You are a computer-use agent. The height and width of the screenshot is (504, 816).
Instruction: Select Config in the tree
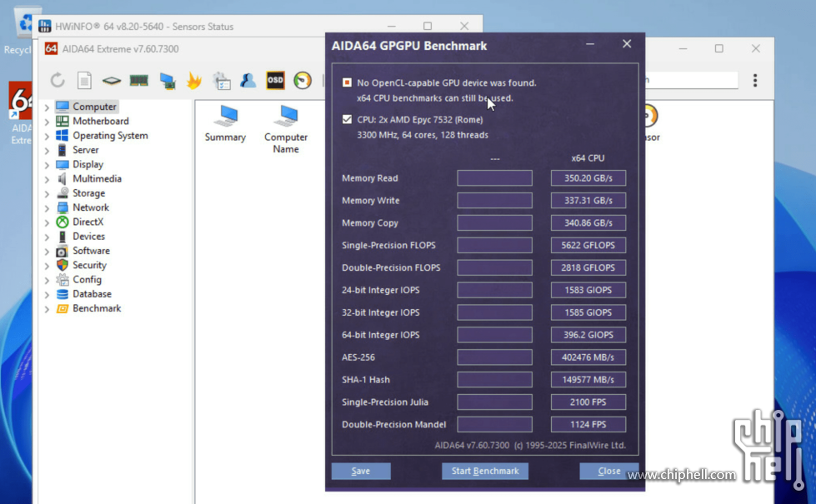tap(87, 279)
